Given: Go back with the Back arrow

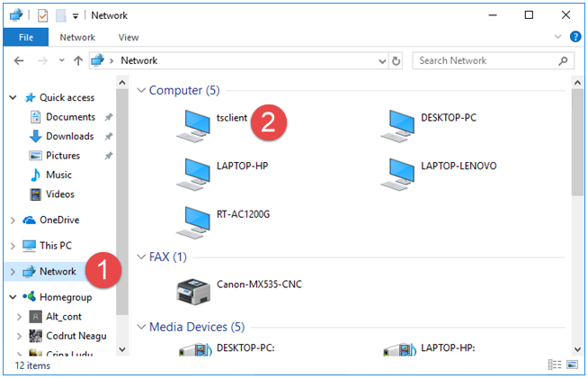Looking at the screenshot, I should [19, 61].
